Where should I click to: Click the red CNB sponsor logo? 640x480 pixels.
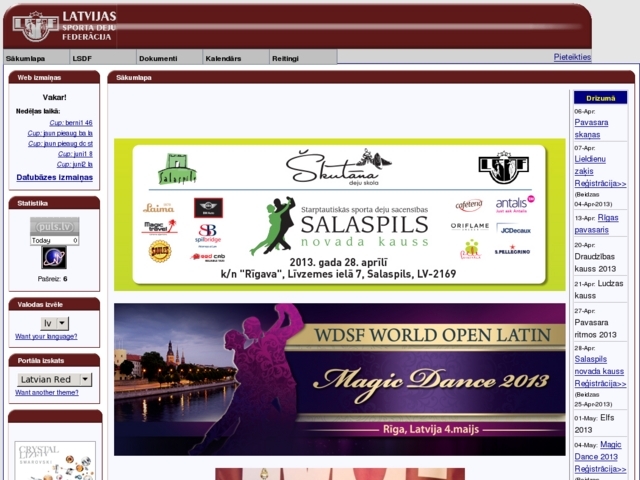[x=208, y=257]
